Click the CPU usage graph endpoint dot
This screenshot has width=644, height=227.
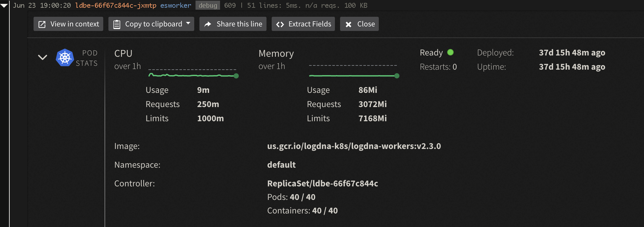click(236, 76)
